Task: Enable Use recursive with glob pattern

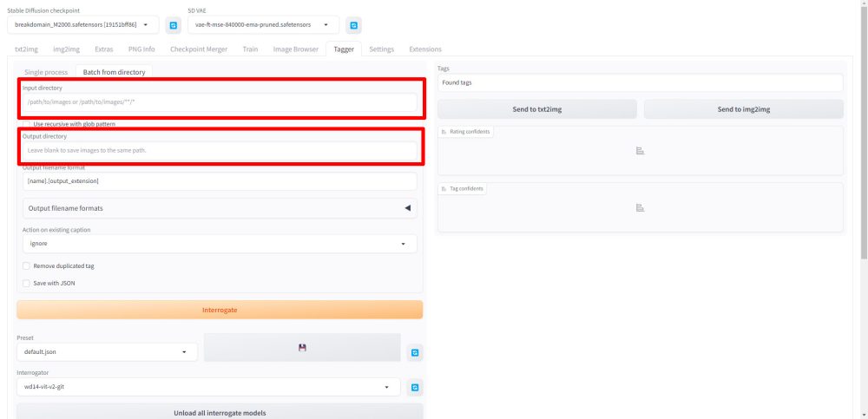Action: (x=27, y=125)
